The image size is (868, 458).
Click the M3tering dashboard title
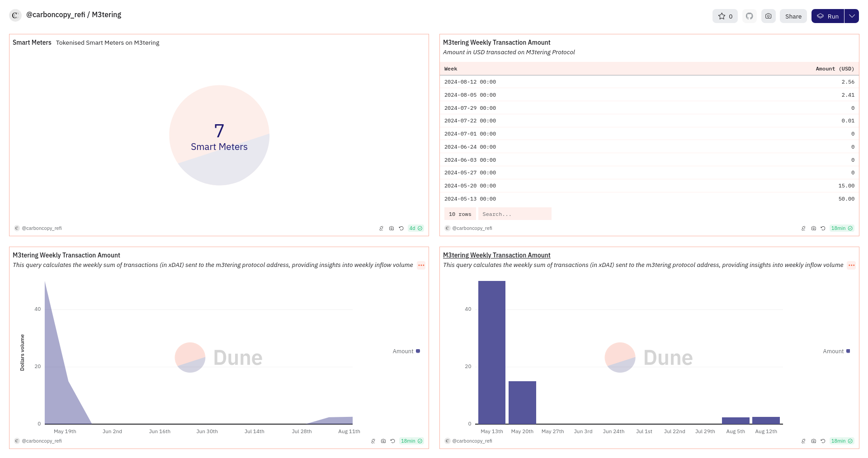point(107,15)
